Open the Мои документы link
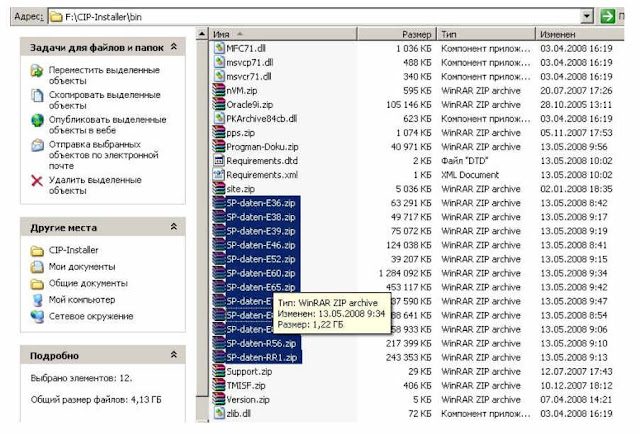This screenshot has height=434, width=640. 82,267
